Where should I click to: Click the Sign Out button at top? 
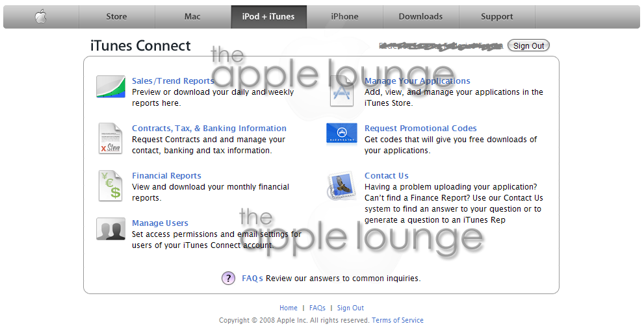point(528,45)
